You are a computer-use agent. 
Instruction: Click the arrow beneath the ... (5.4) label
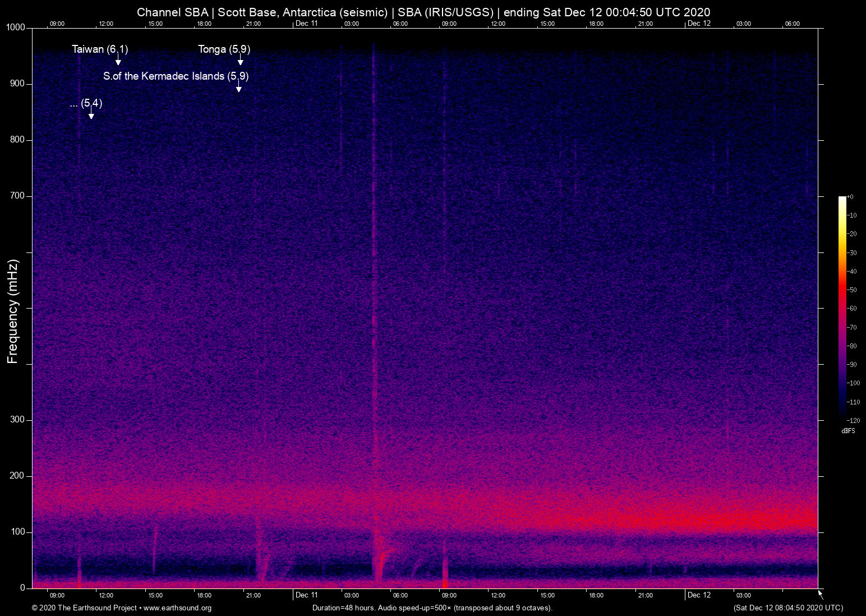[x=91, y=114]
